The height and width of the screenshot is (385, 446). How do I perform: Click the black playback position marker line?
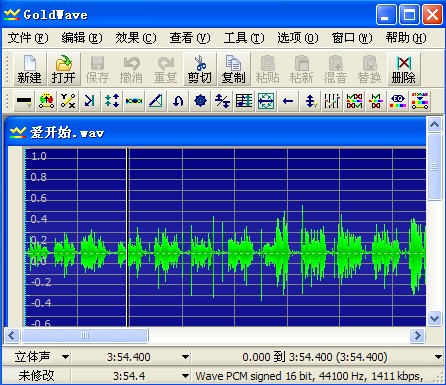(127, 237)
